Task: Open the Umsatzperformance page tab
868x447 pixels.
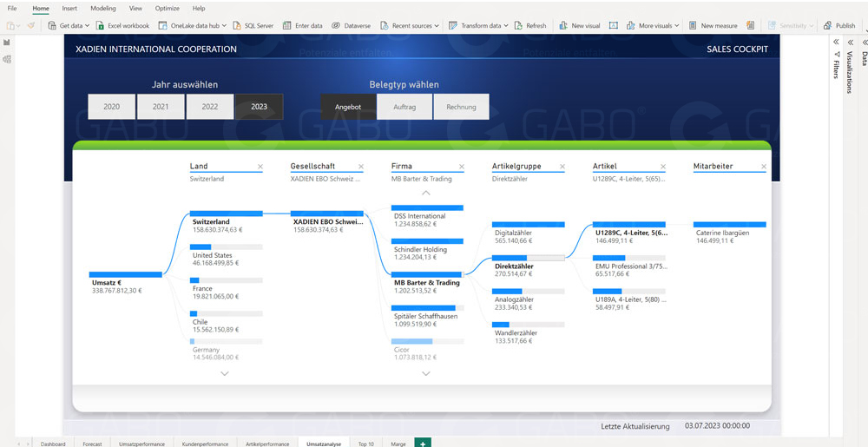Action: 141,444
